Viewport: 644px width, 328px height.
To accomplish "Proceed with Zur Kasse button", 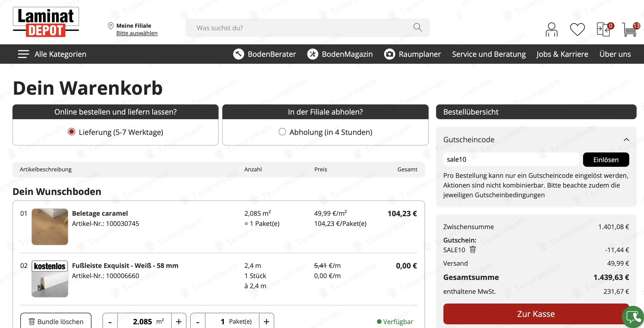I will pyautogui.click(x=536, y=314).
